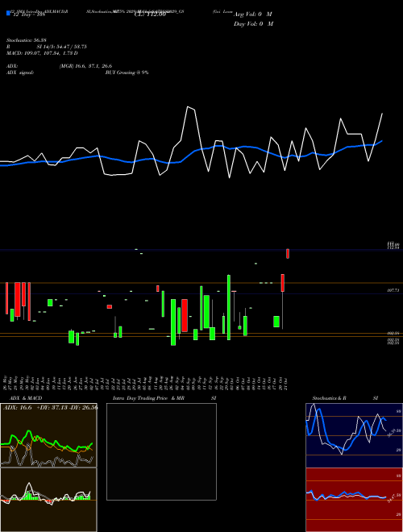Click the blue Stochastics chart panel

(x=354, y=435)
